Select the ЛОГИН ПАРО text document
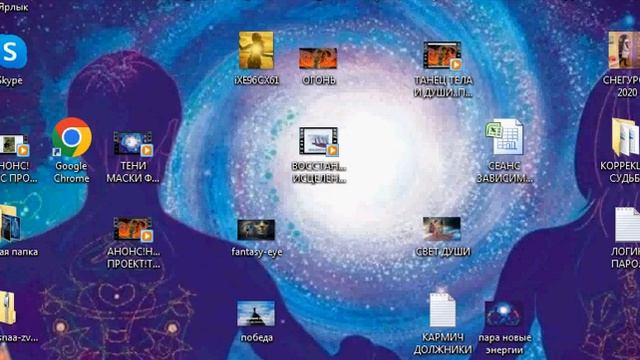 (x=627, y=224)
